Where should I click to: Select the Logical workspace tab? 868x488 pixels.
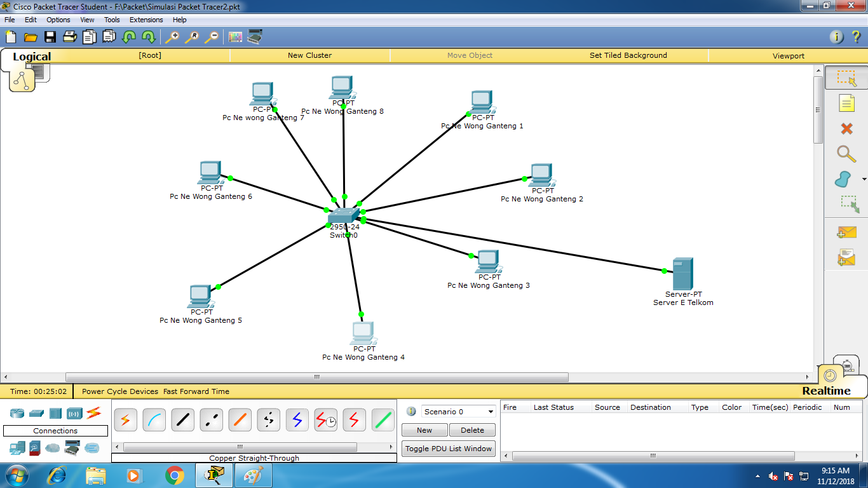pyautogui.click(x=32, y=57)
